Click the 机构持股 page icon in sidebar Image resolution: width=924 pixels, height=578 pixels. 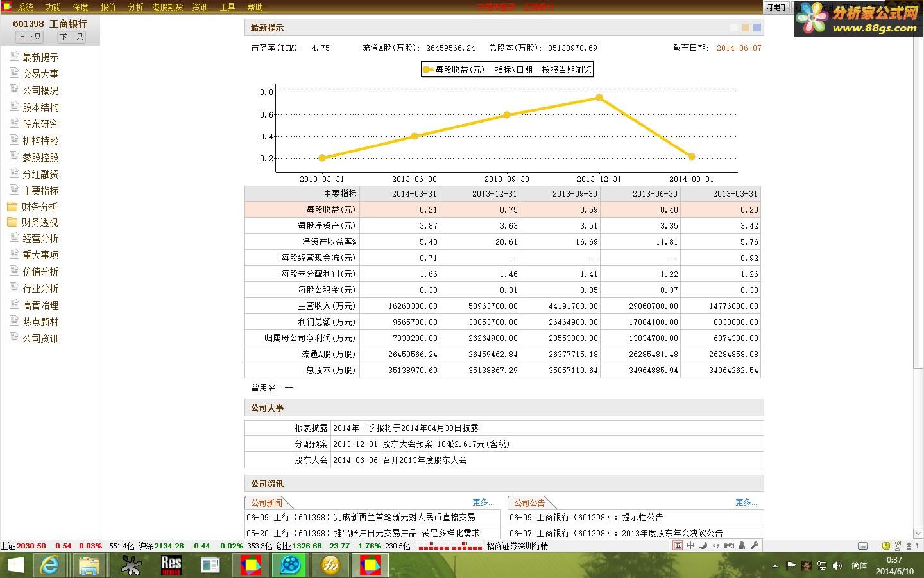14,140
